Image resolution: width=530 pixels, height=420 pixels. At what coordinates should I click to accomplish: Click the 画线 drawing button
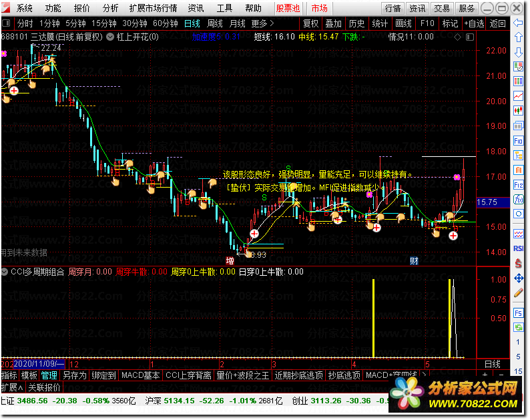404,23
